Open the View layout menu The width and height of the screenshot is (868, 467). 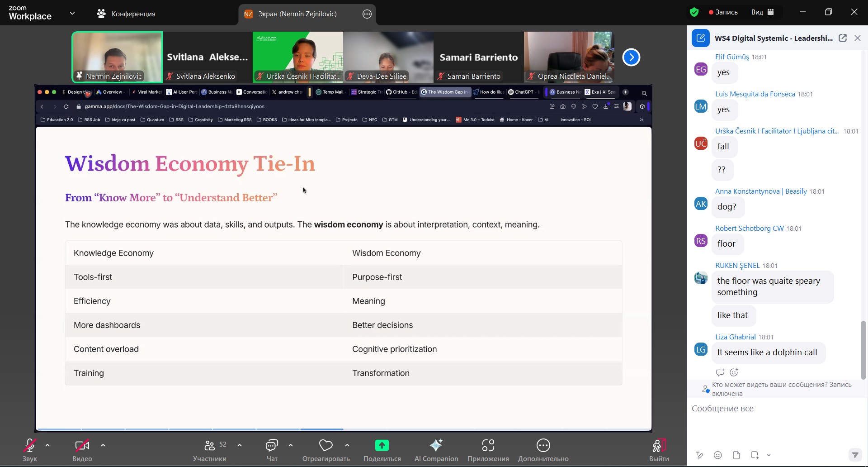click(x=763, y=12)
